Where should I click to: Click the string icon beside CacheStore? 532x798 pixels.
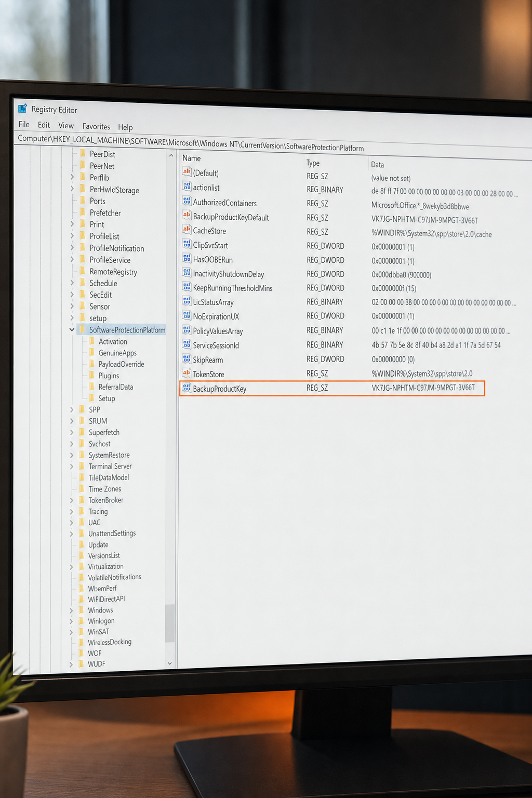[x=187, y=229]
